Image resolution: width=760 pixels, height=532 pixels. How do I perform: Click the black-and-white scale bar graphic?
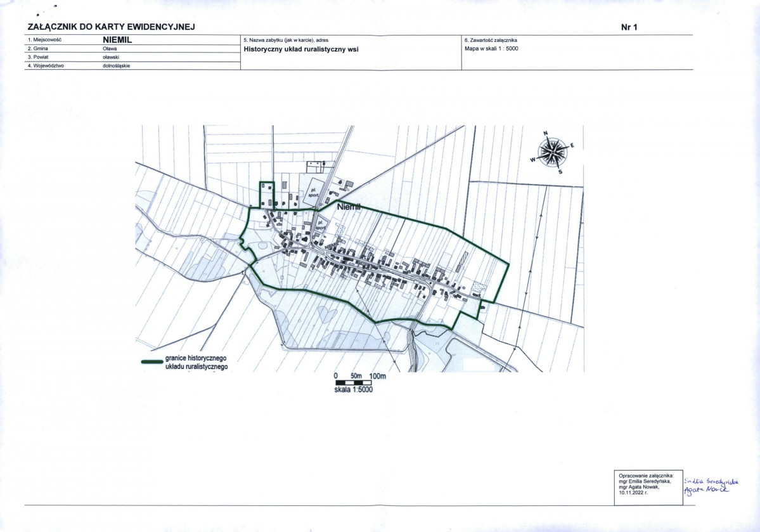[x=359, y=383]
